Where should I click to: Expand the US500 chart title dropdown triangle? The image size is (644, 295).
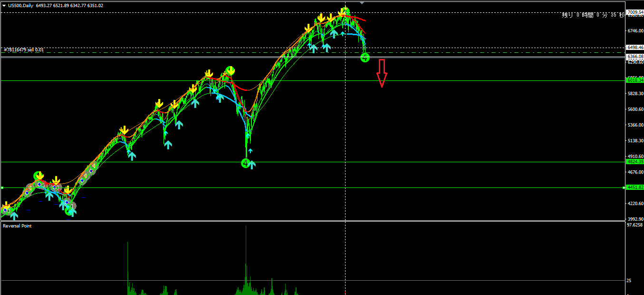[4, 6]
